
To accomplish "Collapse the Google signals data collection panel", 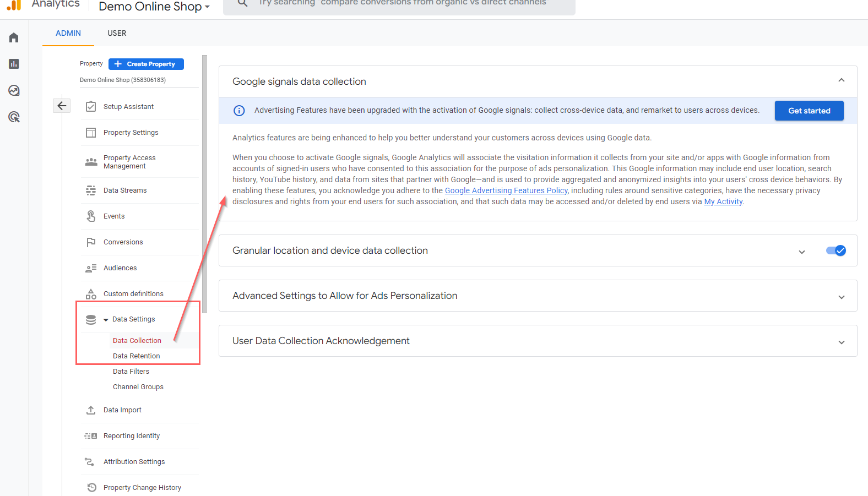I will [x=842, y=80].
